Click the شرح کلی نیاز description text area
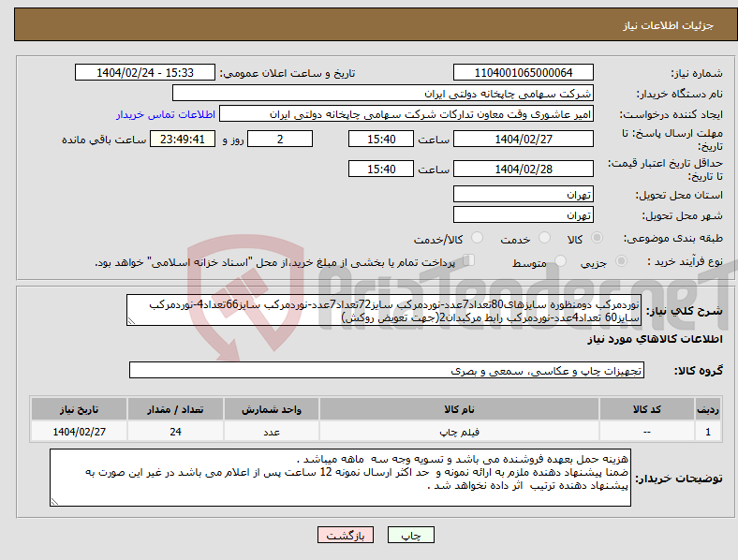 (x=384, y=310)
